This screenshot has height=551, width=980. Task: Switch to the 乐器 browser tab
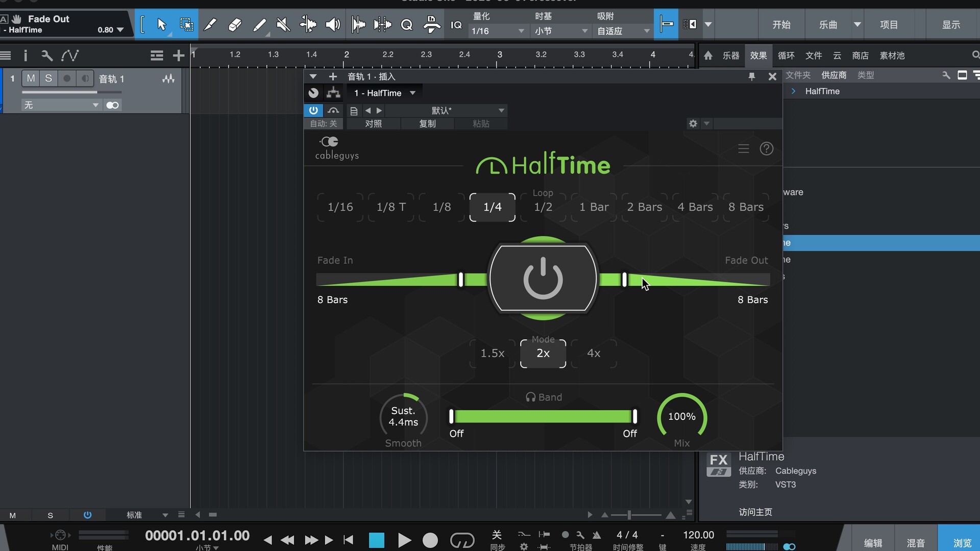coord(731,55)
